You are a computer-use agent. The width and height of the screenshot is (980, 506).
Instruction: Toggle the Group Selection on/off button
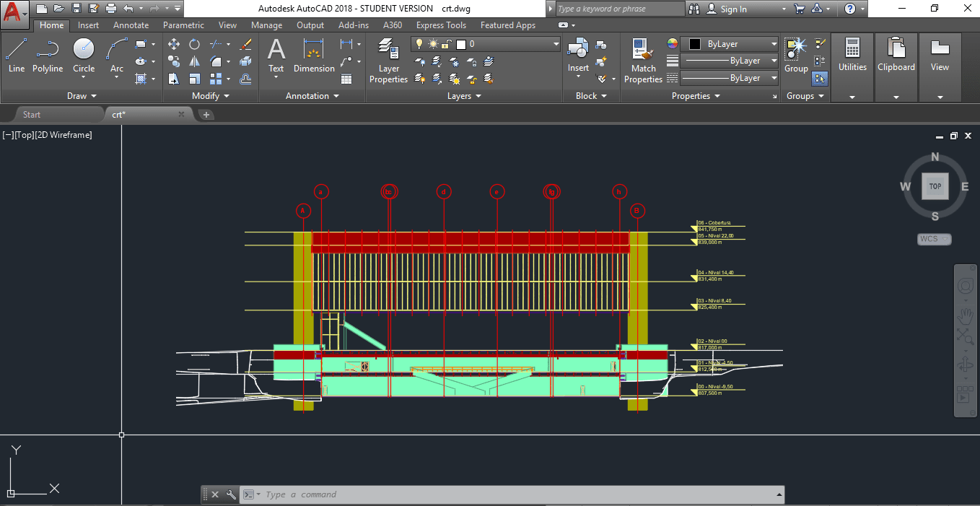tap(820, 79)
